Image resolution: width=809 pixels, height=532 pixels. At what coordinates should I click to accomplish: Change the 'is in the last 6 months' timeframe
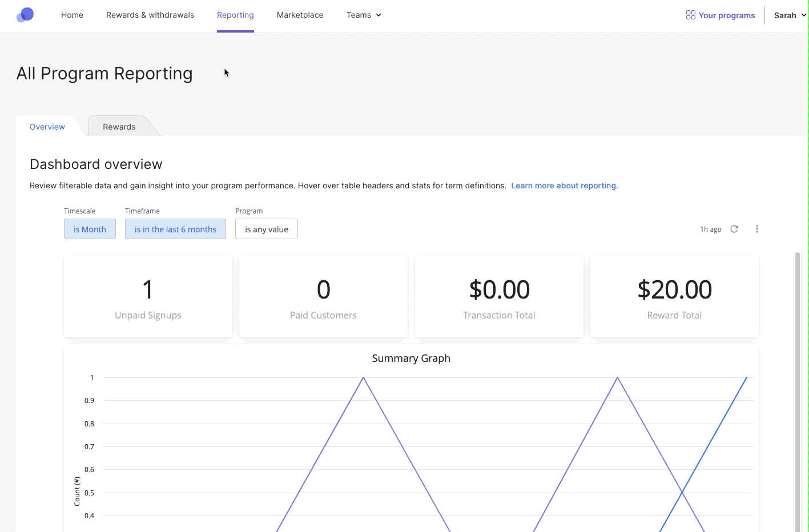coord(175,229)
